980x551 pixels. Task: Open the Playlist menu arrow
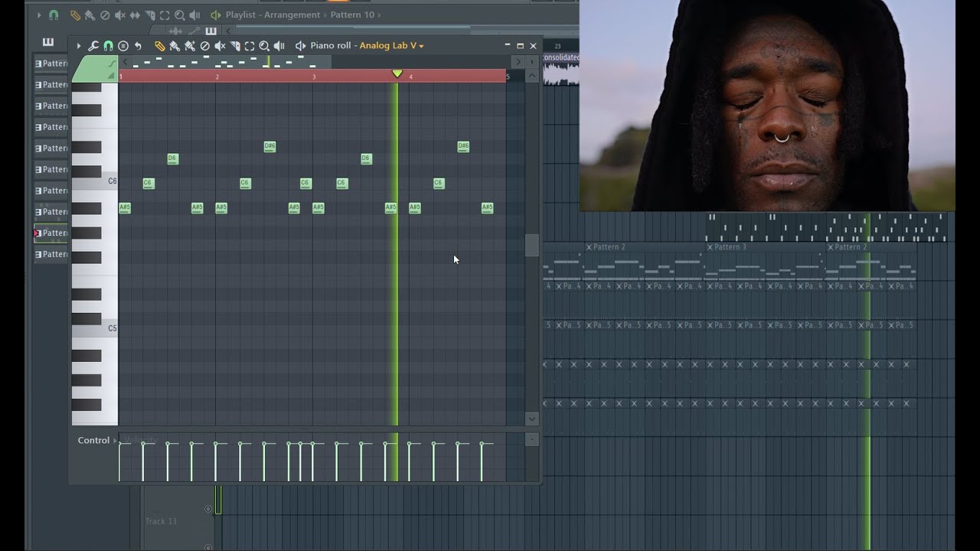(x=39, y=15)
